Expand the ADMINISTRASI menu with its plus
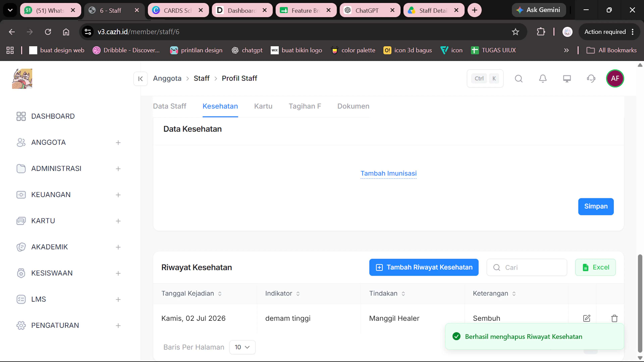The image size is (644, 362). point(118,169)
